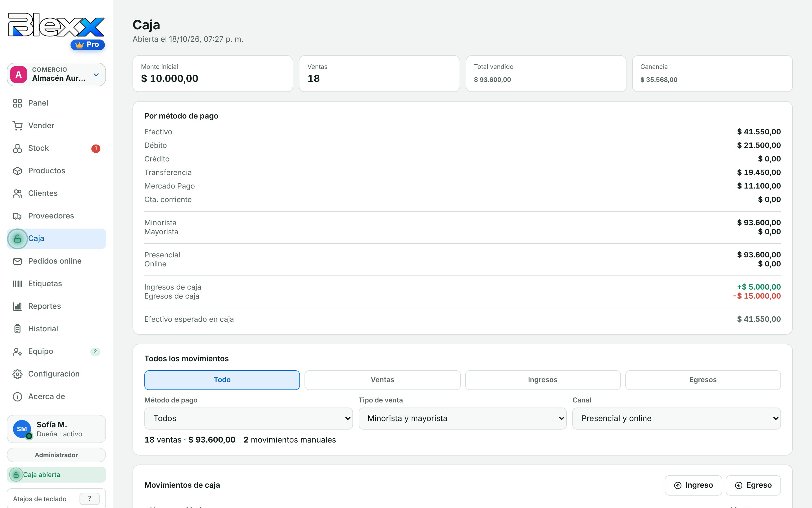This screenshot has width=812, height=508.
Task: Open Atajos de teclado help key
Action: tap(90, 499)
